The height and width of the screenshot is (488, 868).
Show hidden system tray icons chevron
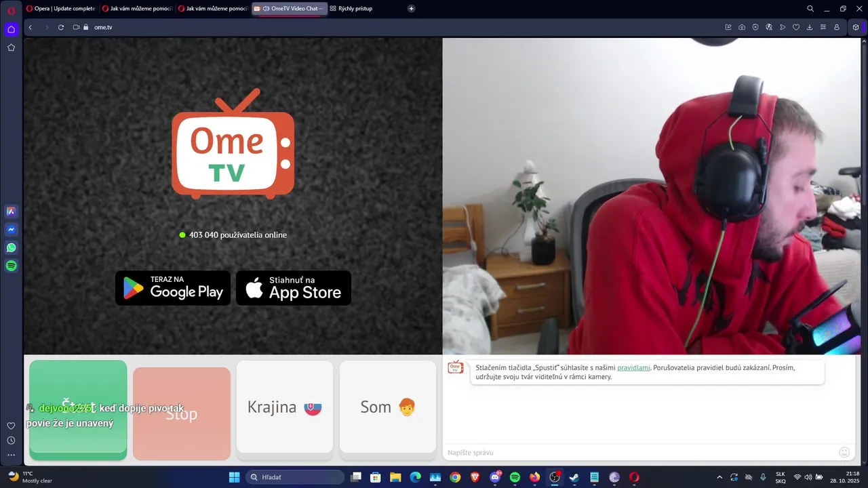point(719,477)
